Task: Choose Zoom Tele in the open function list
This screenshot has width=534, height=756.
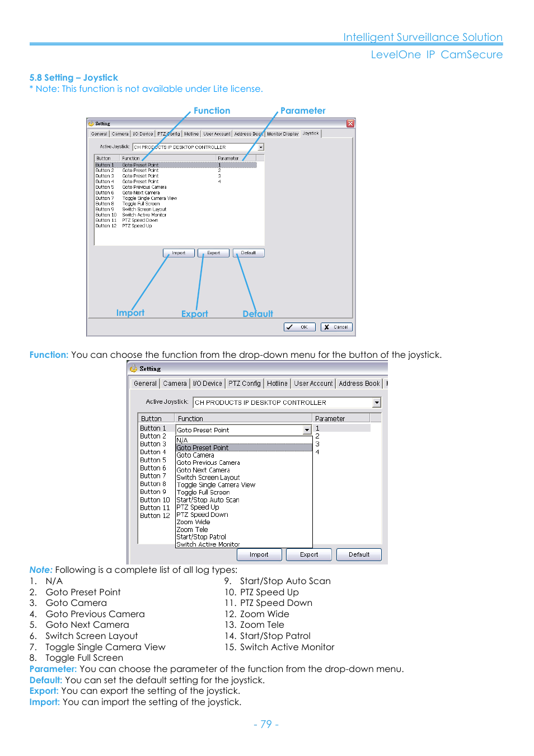Action: click(x=243, y=530)
